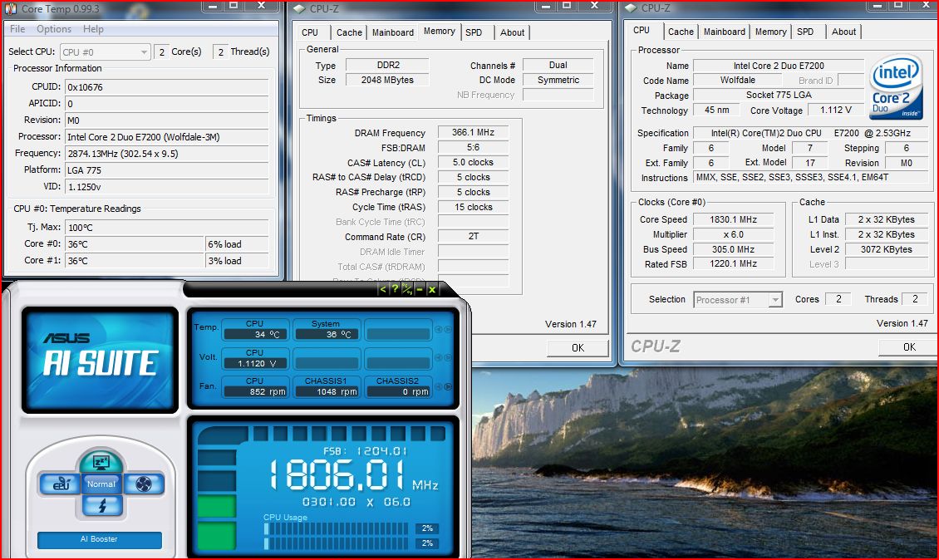Click the CHASSIS1 fan reading 1048 rpm
Image resolution: width=939 pixels, height=560 pixels.
pos(327,391)
